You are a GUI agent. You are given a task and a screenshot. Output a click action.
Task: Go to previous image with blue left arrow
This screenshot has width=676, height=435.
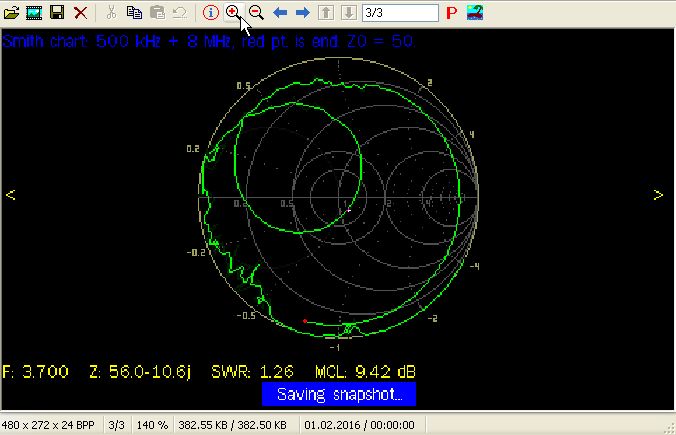[281, 13]
